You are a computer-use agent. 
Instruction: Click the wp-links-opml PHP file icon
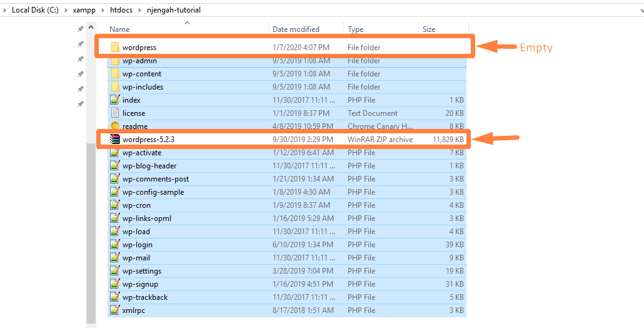point(115,218)
